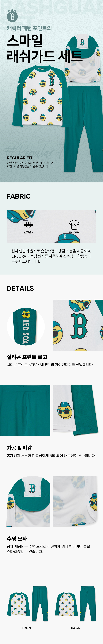Image resolution: width=103 pixels, height=644 pixels.
Task: Click the FABRIC section heading
Action: tap(19, 196)
